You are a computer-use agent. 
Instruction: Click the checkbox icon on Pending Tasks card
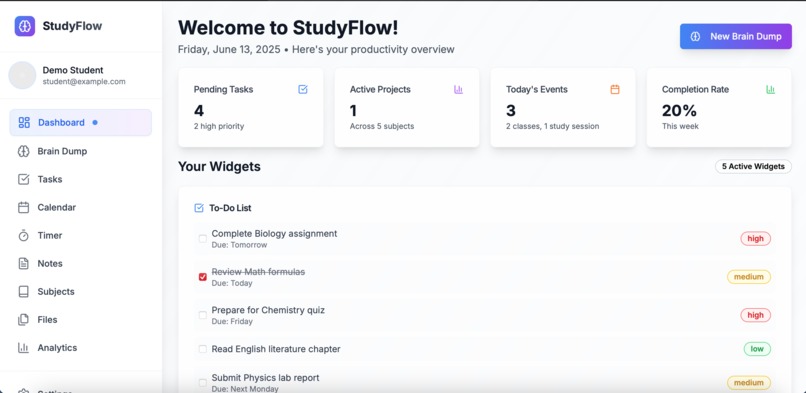[x=303, y=89]
